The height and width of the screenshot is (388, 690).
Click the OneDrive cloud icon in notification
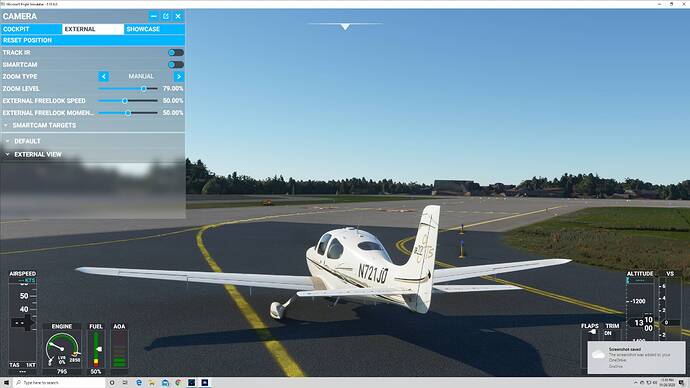click(598, 355)
